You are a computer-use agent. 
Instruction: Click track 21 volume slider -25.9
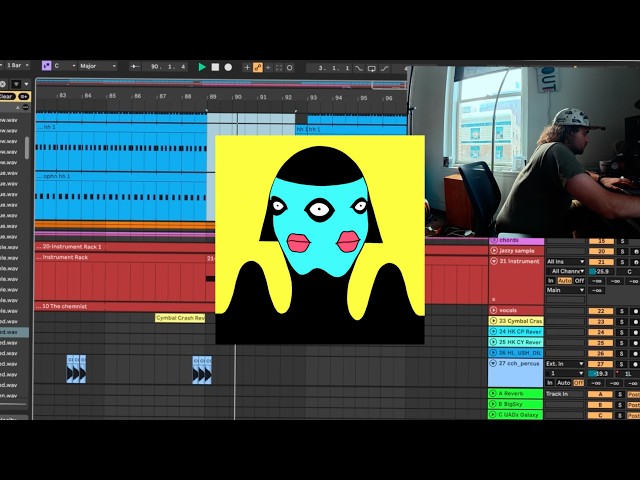(601, 271)
